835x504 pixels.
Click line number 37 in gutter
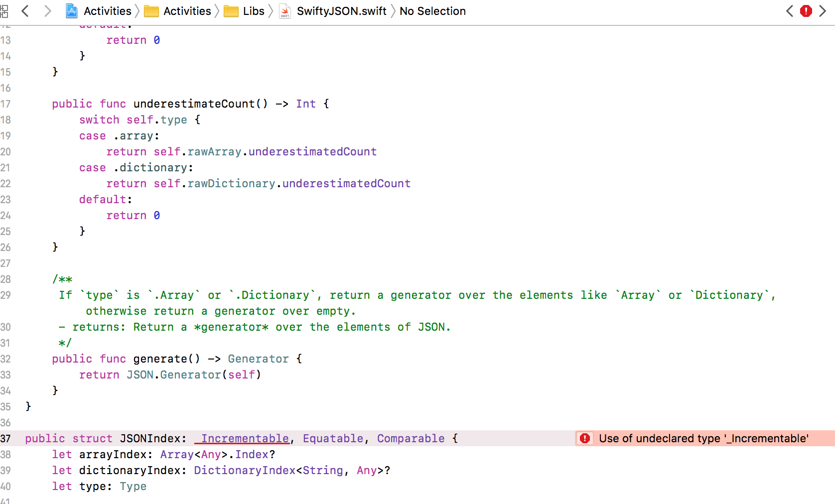5,438
